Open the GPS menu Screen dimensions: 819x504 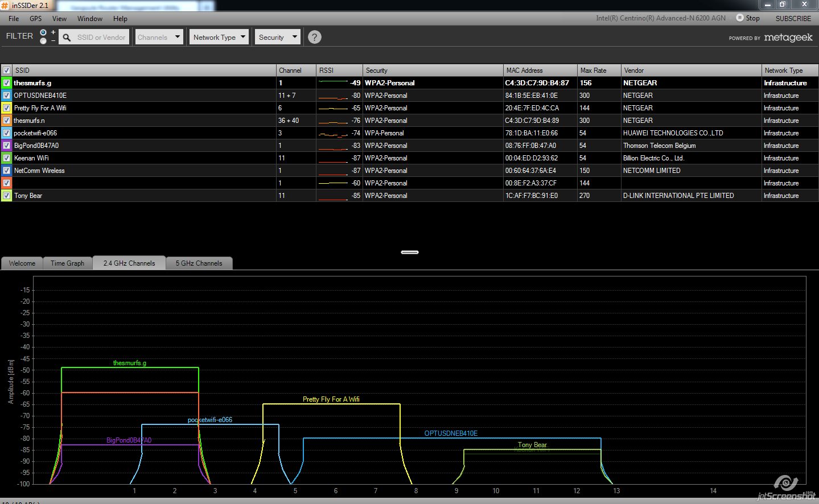coord(35,19)
